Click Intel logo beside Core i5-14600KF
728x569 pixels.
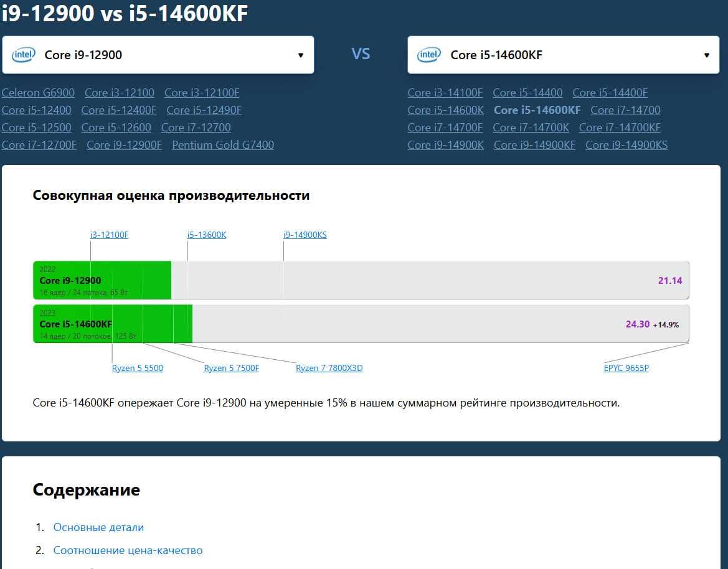click(429, 55)
